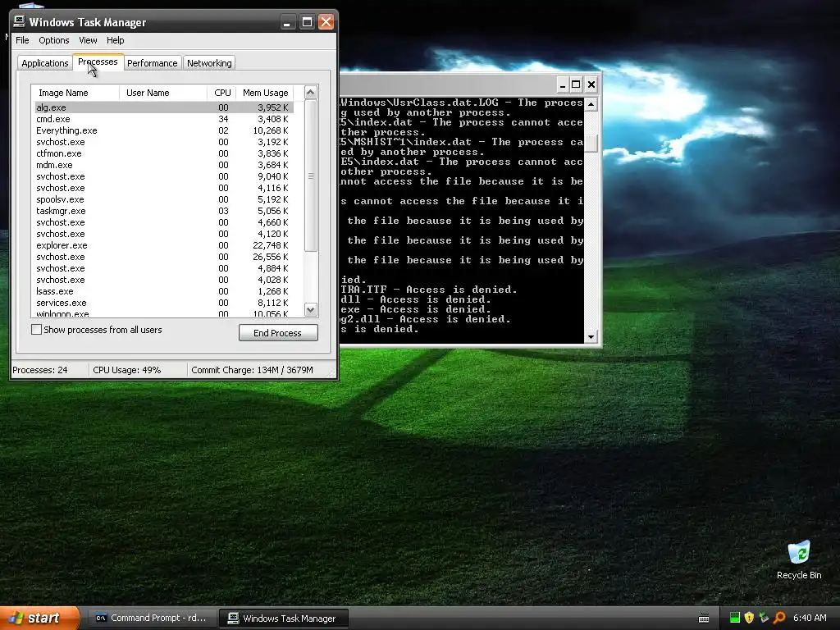Click the Safely Remove Hardware tray icon
Screen dimensions: 840x630
tap(764, 618)
